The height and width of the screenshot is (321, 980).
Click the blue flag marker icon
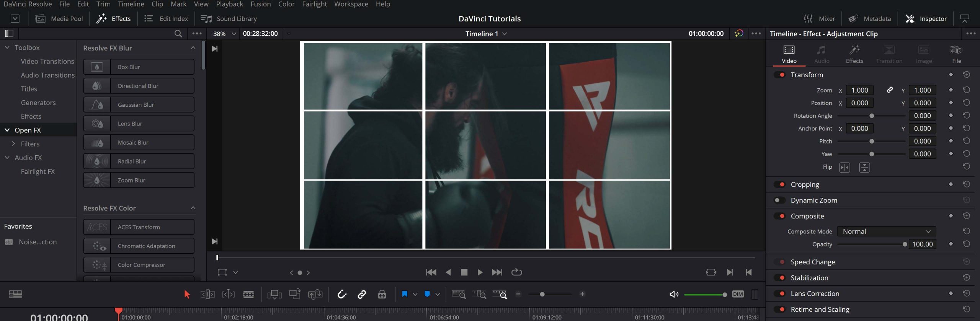point(405,294)
